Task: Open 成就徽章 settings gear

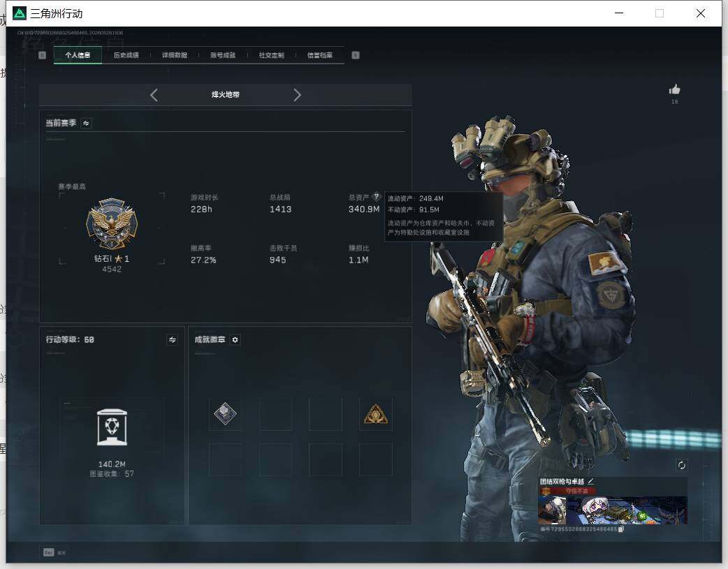Action: pos(235,340)
